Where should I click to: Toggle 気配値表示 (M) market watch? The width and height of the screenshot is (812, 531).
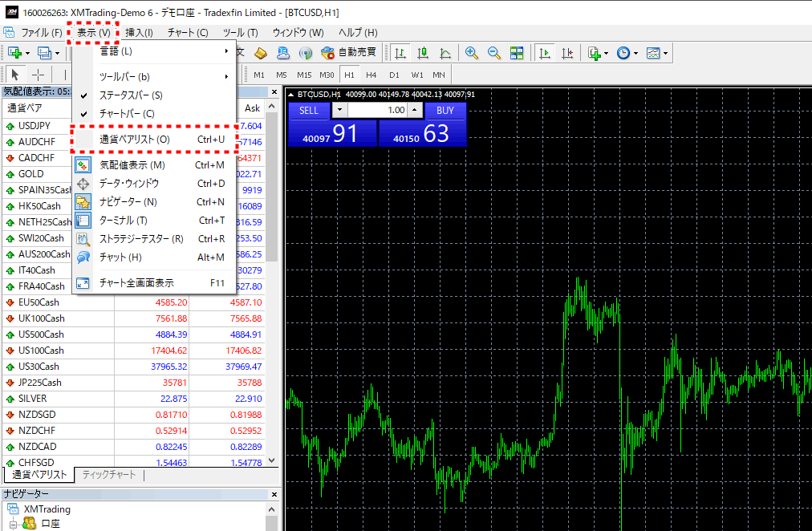154,165
